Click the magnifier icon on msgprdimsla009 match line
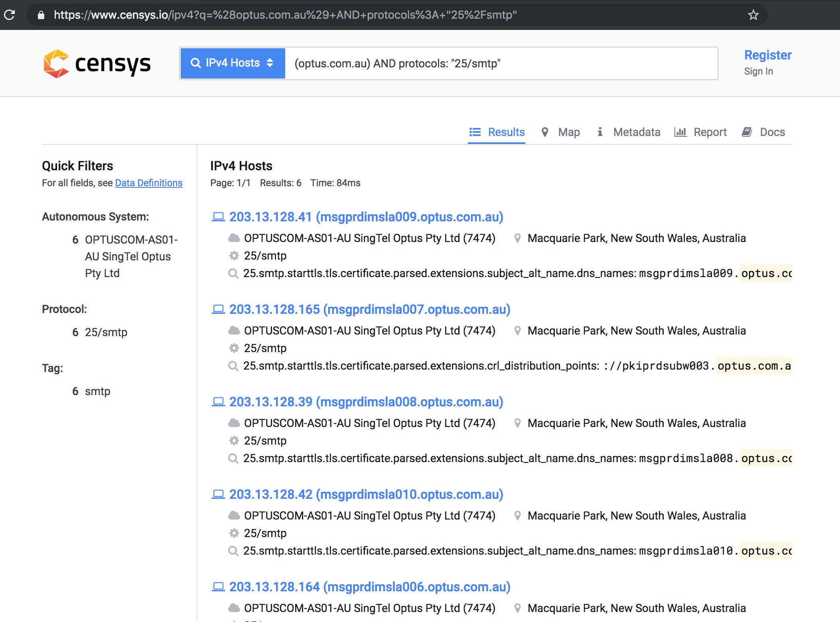840x622 pixels. click(x=233, y=274)
